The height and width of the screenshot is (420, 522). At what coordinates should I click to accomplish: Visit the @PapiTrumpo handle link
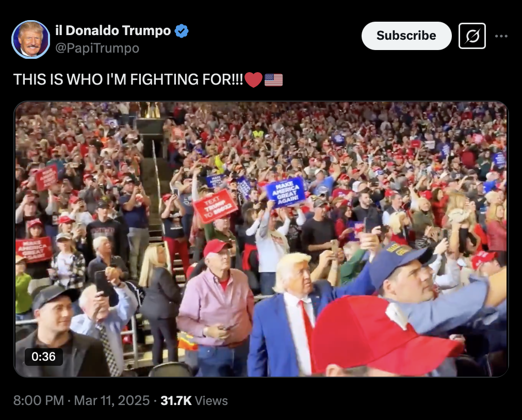tap(97, 49)
